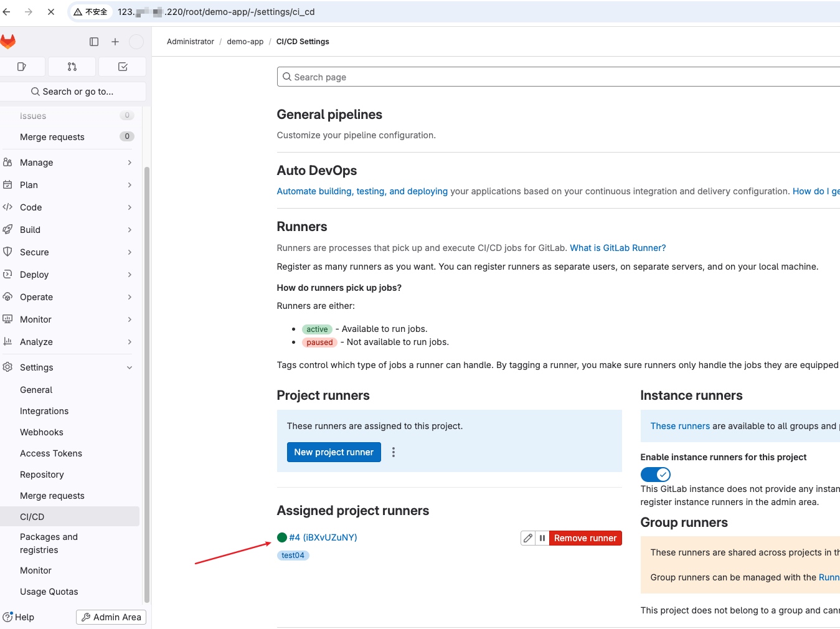Expand the Code menu chevron
The width and height of the screenshot is (840, 629).
[x=130, y=207]
